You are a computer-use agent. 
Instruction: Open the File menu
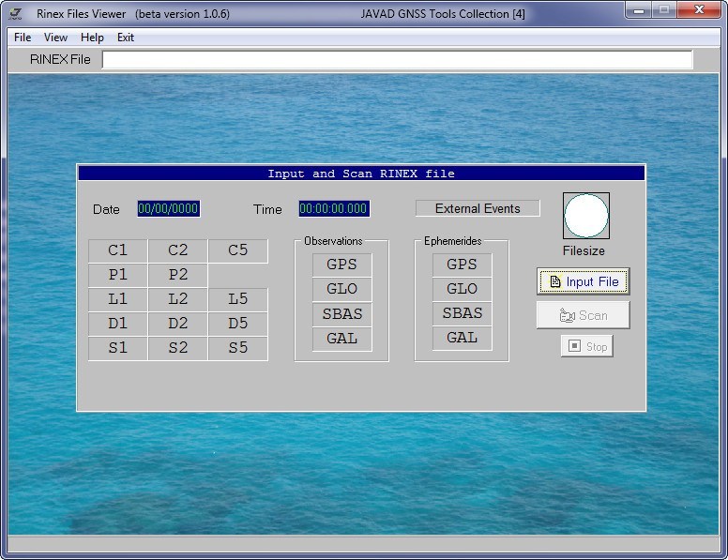(x=23, y=38)
